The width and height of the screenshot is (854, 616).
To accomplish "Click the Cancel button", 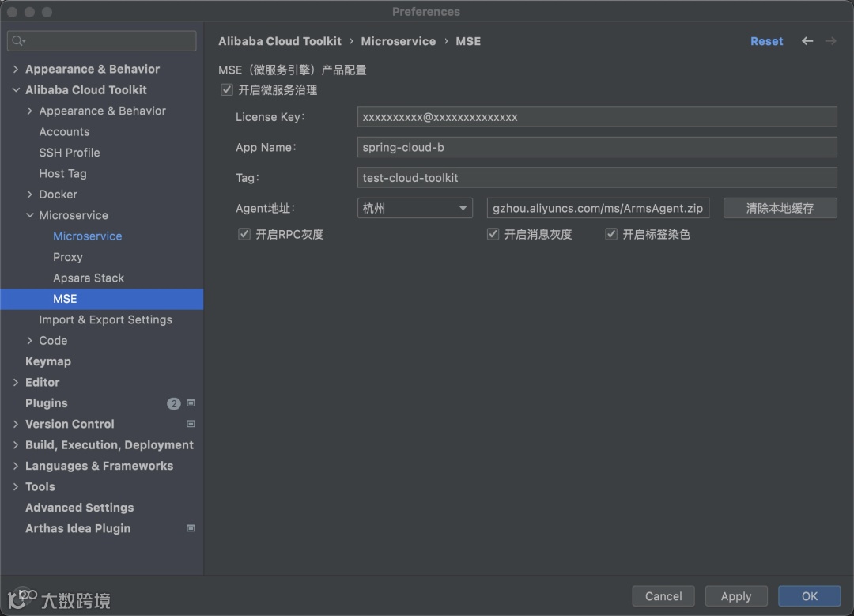I will point(663,596).
